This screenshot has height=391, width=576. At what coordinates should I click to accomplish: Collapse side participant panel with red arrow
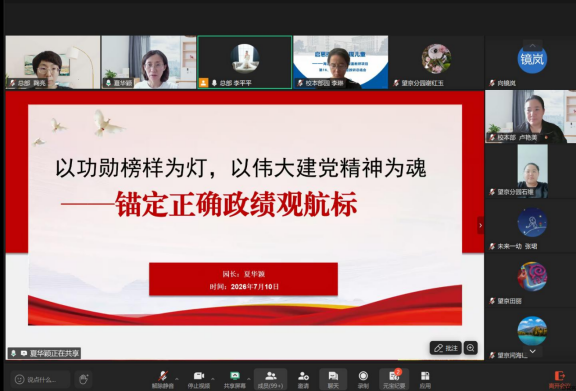(x=480, y=225)
